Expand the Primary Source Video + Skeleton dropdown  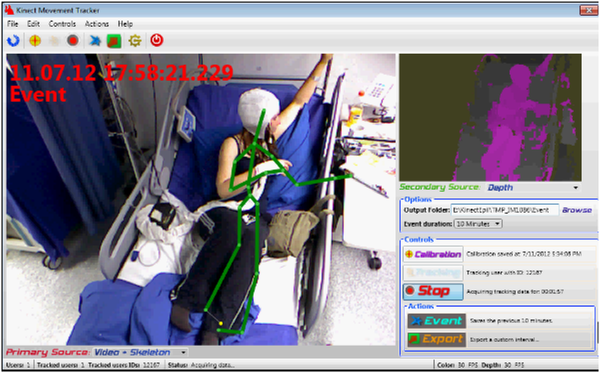coord(184,352)
